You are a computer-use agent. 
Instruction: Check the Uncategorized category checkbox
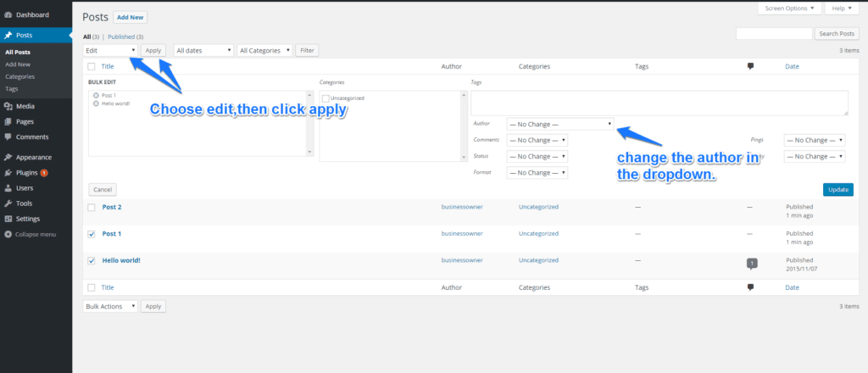[x=326, y=98]
